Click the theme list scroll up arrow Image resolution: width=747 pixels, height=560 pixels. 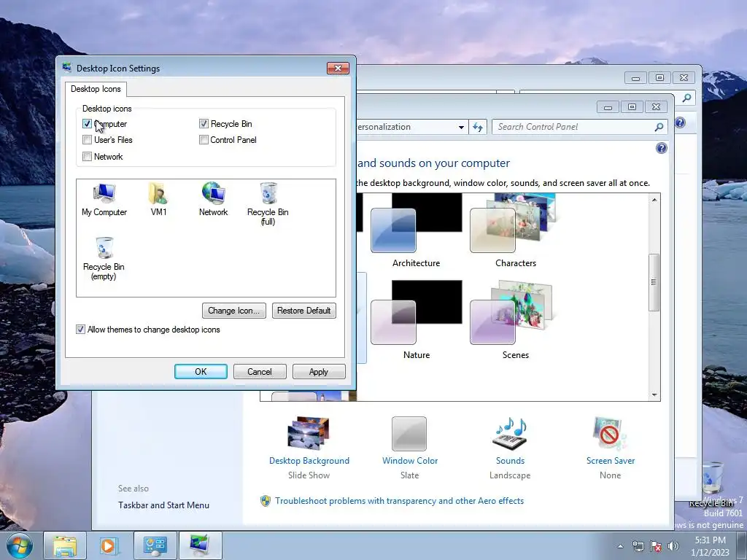654,200
